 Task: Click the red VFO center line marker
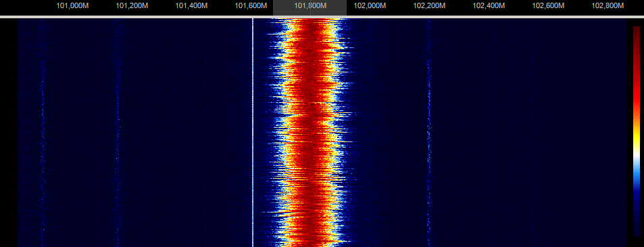310,8
